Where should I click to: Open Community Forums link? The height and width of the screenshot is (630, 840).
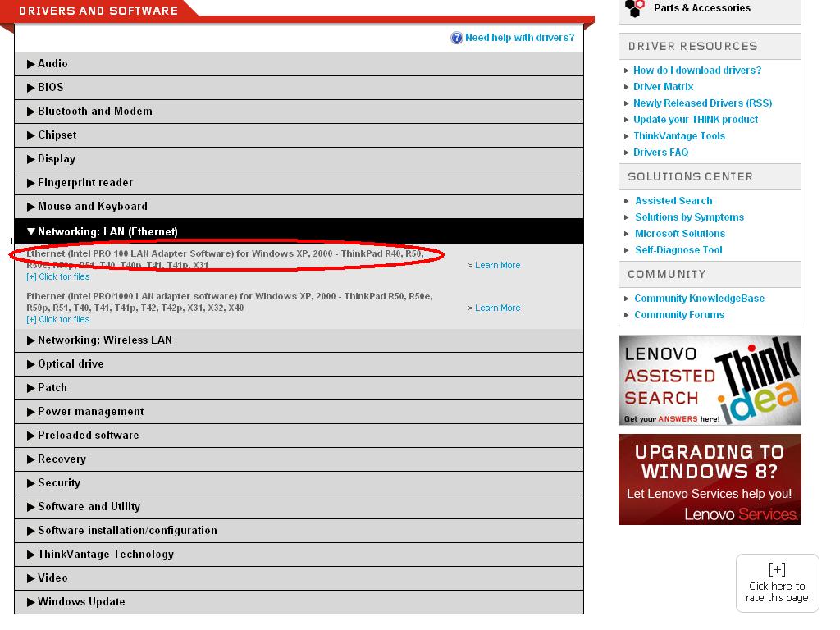(x=679, y=315)
